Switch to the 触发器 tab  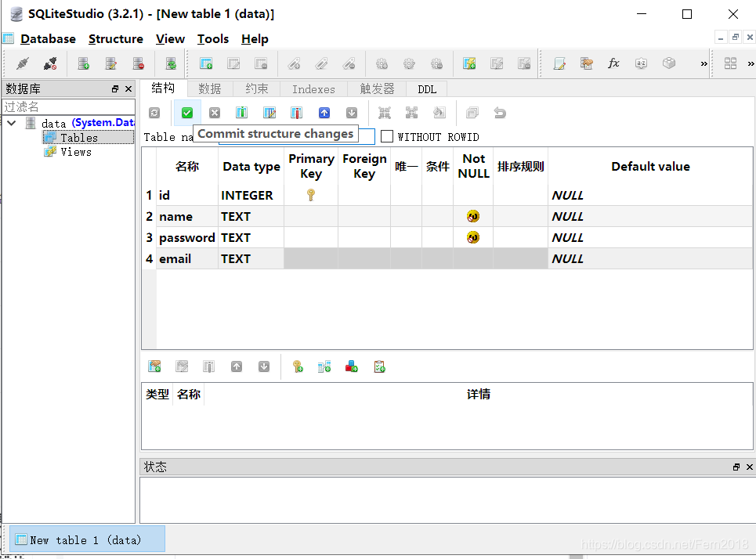click(x=377, y=89)
